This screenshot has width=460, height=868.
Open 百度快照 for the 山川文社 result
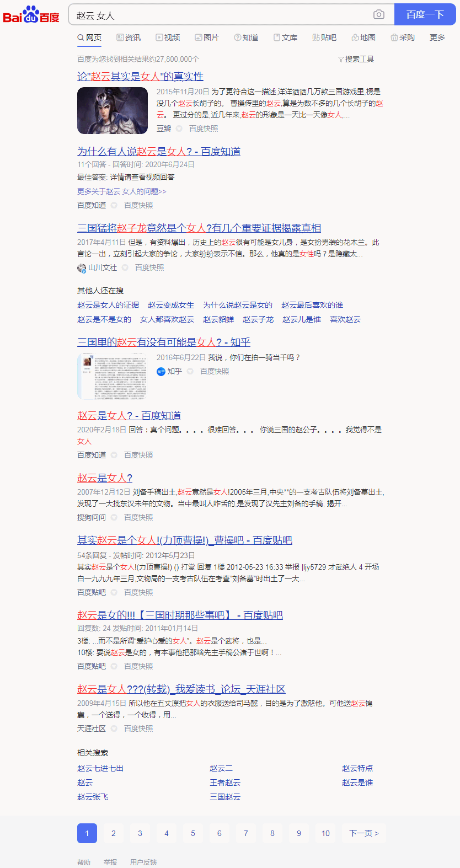point(149,267)
